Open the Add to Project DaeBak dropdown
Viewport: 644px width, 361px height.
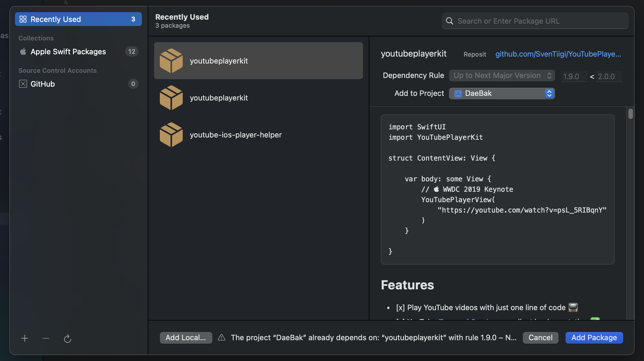tap(502, 93)
